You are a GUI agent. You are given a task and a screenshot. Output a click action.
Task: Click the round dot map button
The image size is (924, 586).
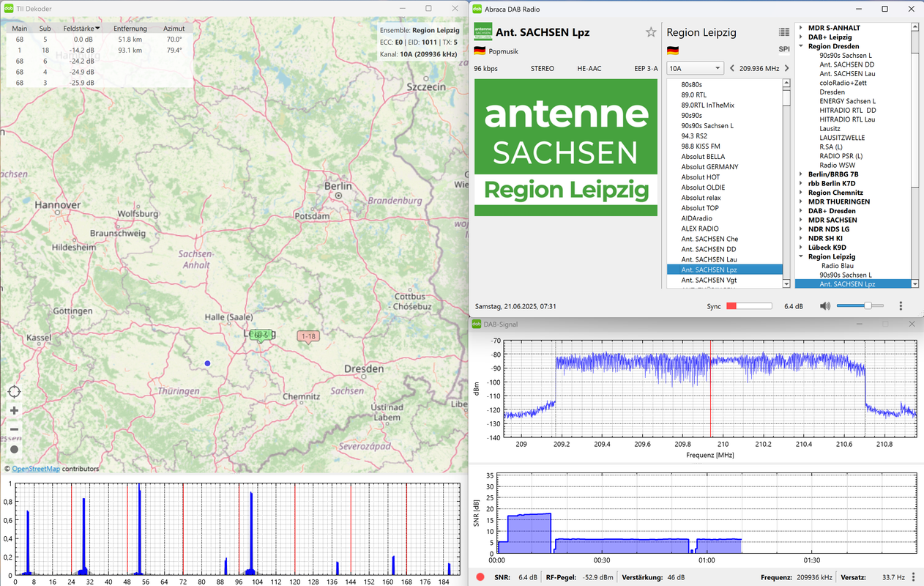[x=15, y=449]
